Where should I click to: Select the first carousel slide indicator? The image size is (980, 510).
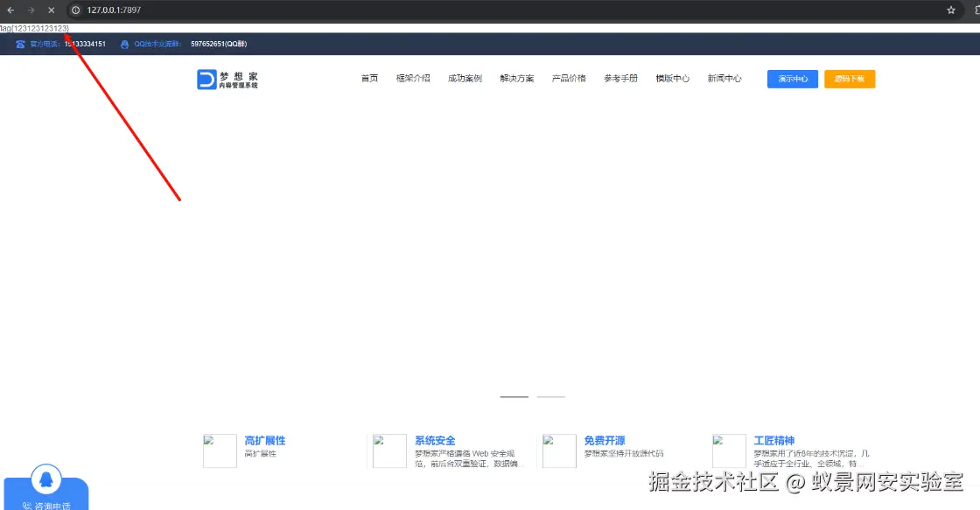click(514, 397)
